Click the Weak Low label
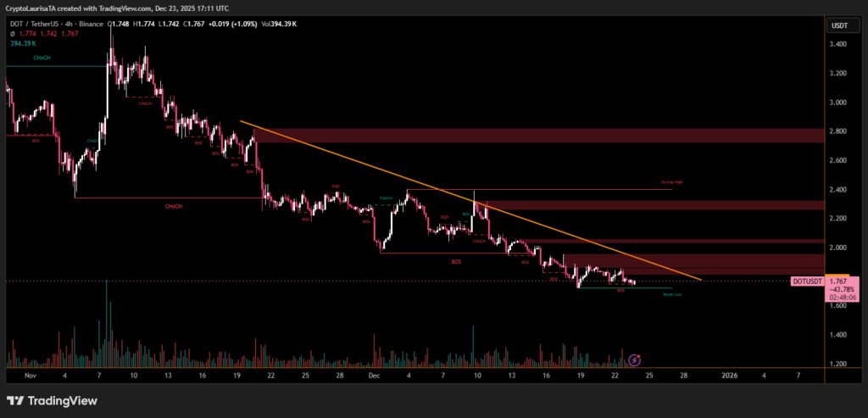The height and width of the screenshot is (418, 868). 671,294
